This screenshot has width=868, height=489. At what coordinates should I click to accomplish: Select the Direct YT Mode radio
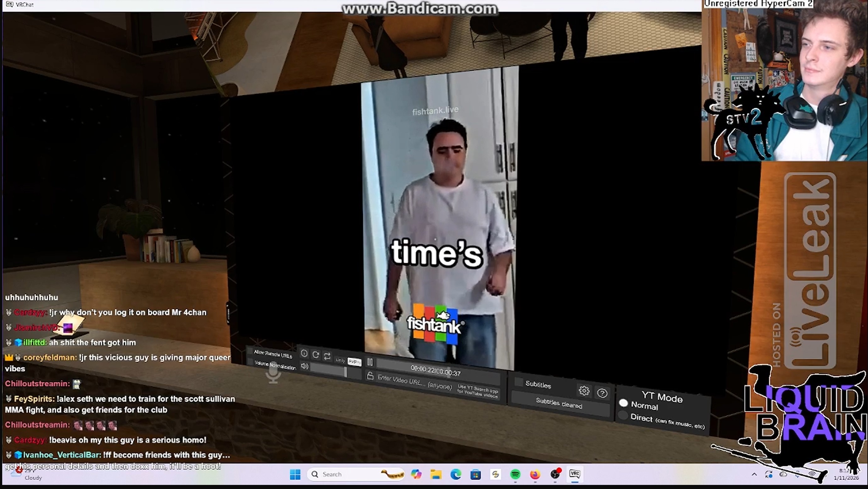(x=623, y=415)
